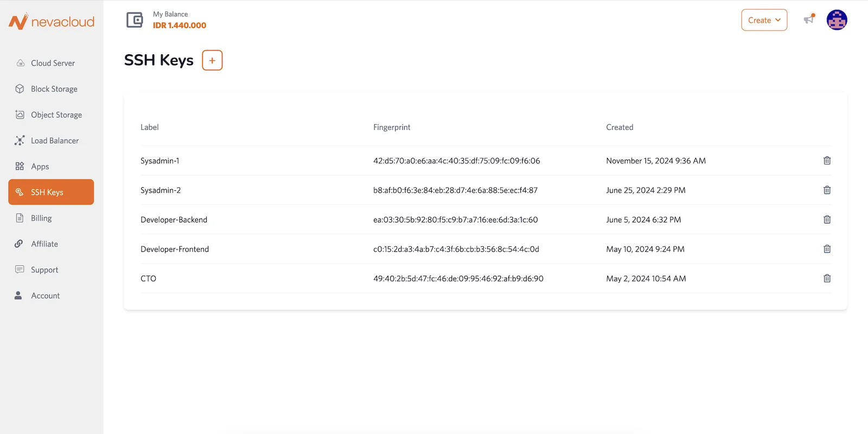This screenshot has height=434, width=868.
Task: Delete the Sysadmin-2 SSH key
Action: point(827,190)
